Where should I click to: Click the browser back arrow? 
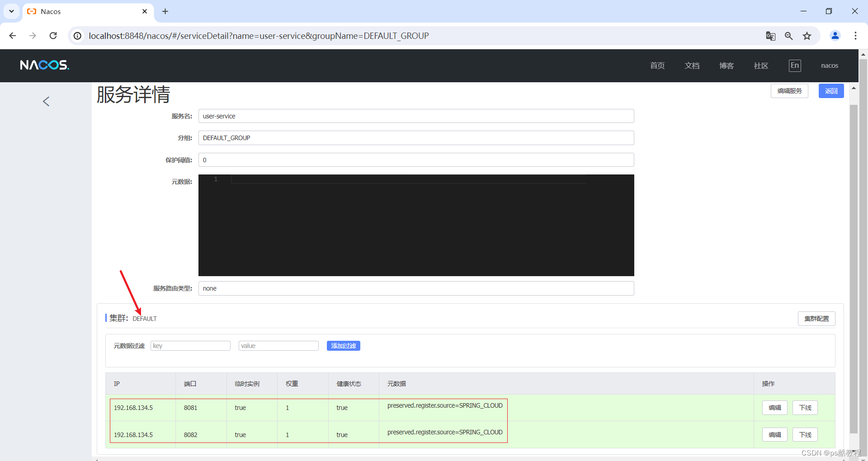click(13, 36)
